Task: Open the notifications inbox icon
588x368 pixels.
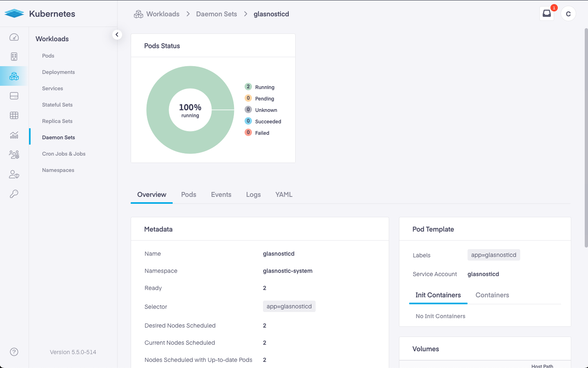Action: (x=546, y=13)
